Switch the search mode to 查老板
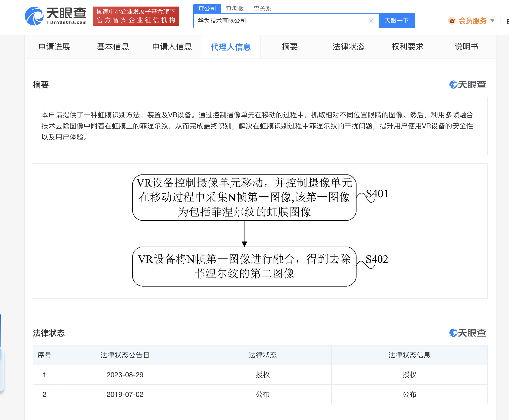The image size is (509, 420). [x=235, y=9]
